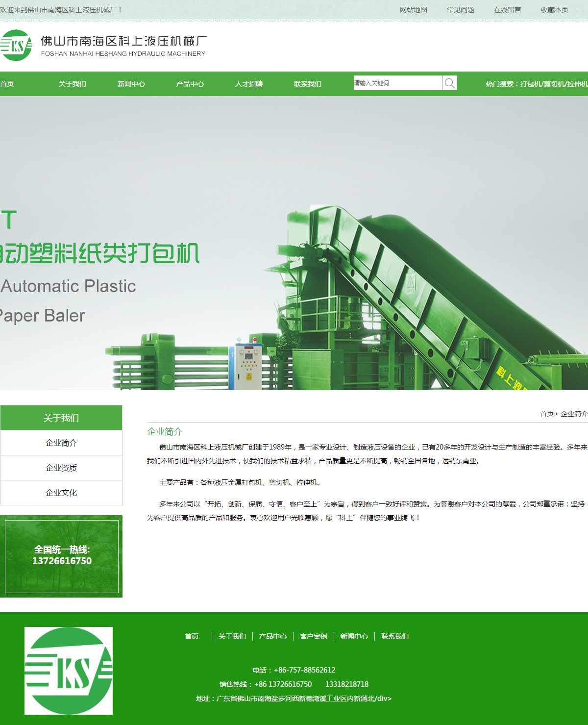Image resolution: width=588 pixels, height=725 pixels.
Task: Click the KS logo in header
Action: click(x=17, y=46)
